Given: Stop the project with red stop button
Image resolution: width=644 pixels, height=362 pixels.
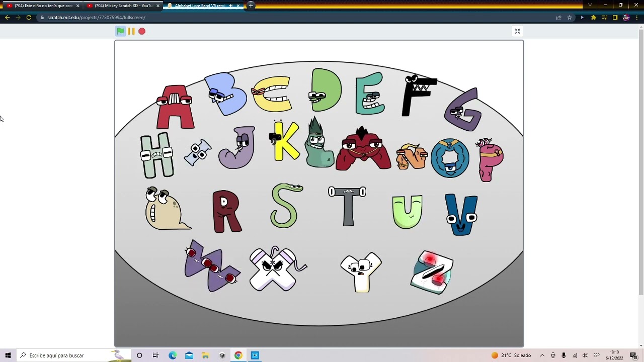Looking at the screenshot, I should click(x=142, y=31).
